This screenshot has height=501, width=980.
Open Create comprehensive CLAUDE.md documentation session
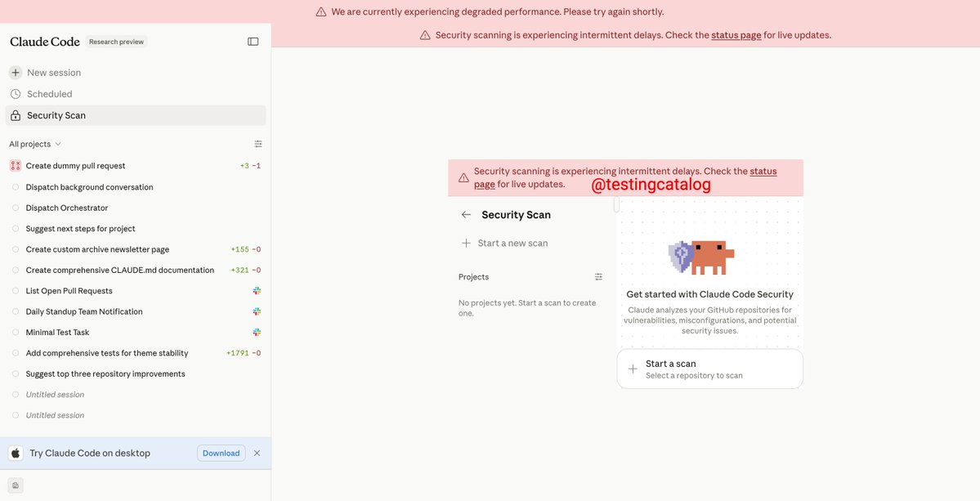pyautogui.click(x=136, y=271)
